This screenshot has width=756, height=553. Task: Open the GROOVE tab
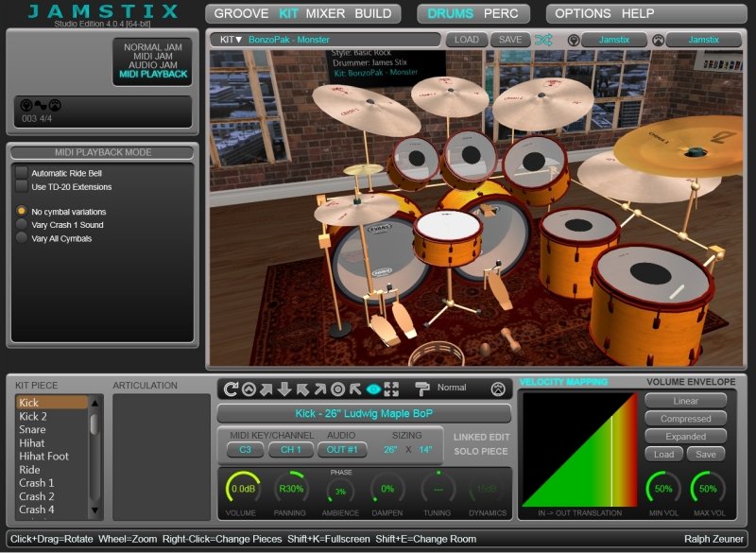point(241,13)
